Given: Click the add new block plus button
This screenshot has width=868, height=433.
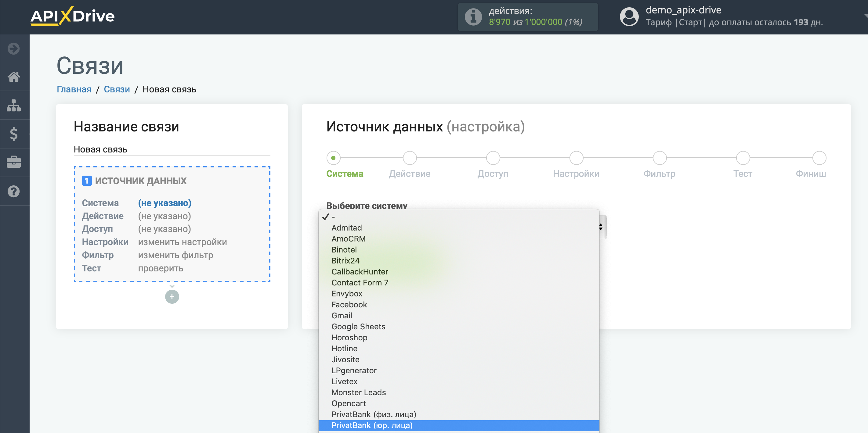Looking at the screenshot, I should coord(172,296).
